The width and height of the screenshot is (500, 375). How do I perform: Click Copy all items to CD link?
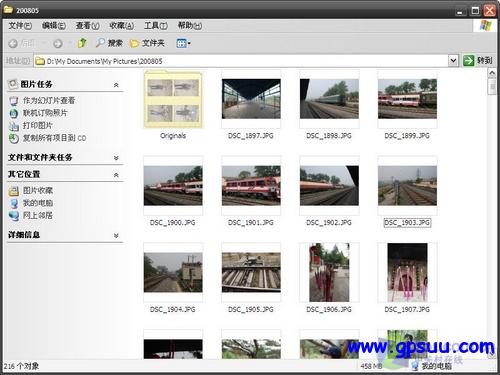[54, 138]
